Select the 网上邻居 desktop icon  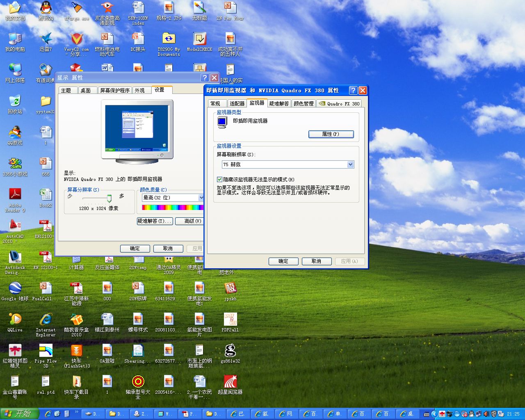tap(15, 73)
